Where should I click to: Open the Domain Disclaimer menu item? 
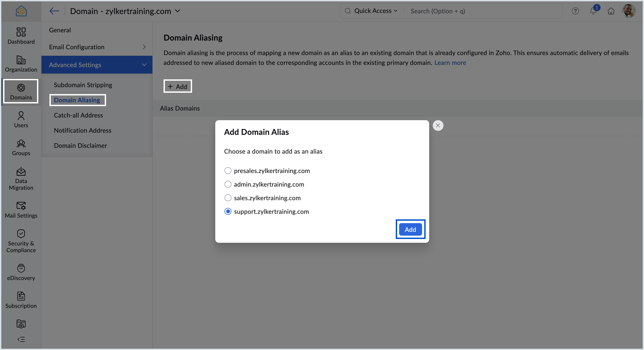coord(80,146)
